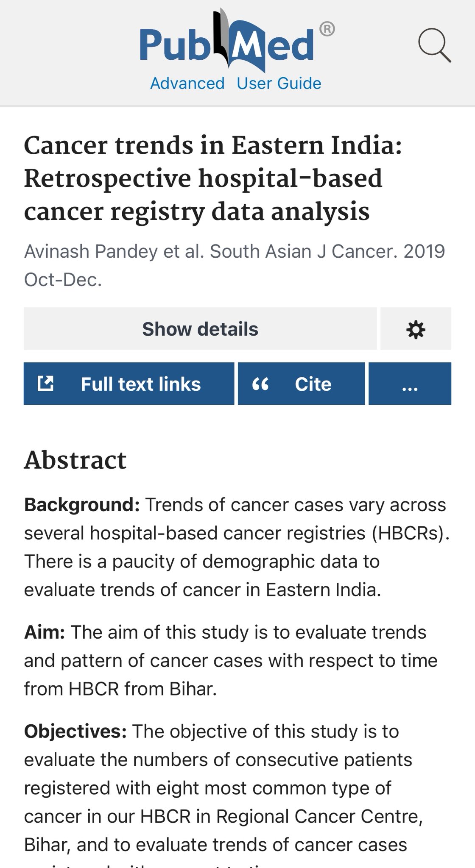This screenshot has height=868, width=475.
Task: Open search with the magnifying glass icon
Action: 435,45
